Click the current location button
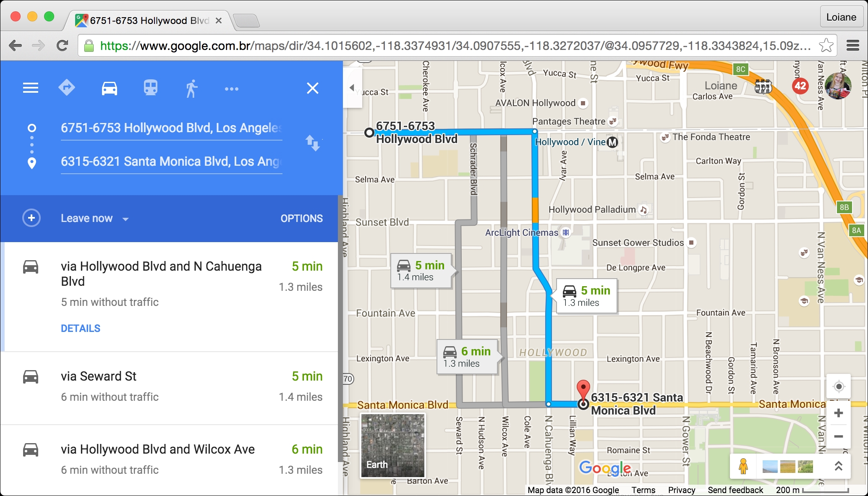The width and height of the screenshot is (868, 496). [839, 386]
